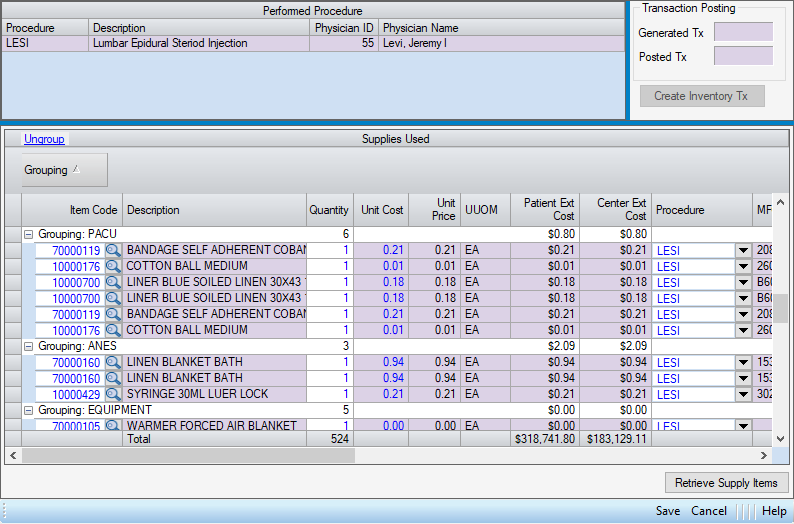Viewport: 794px width, 524px height.
Task: Open Procedure dropdown on first PACU row
Action: 743,250
